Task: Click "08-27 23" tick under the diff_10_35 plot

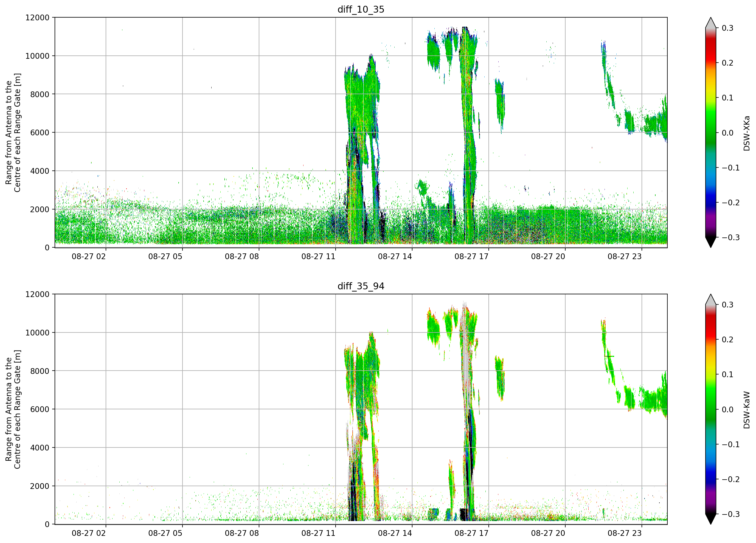Action: click(x=625, y=256)
